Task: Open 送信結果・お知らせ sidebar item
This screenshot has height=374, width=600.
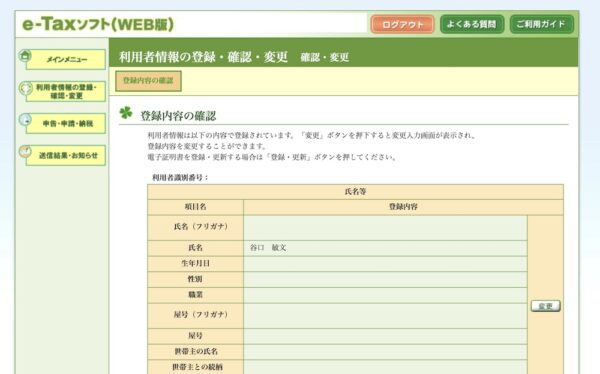Action: [66, 155]
